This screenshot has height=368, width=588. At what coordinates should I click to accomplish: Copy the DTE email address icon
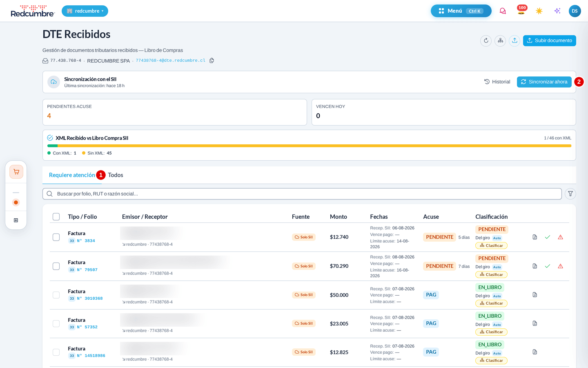pyautogui.click(x=212, y=61)
